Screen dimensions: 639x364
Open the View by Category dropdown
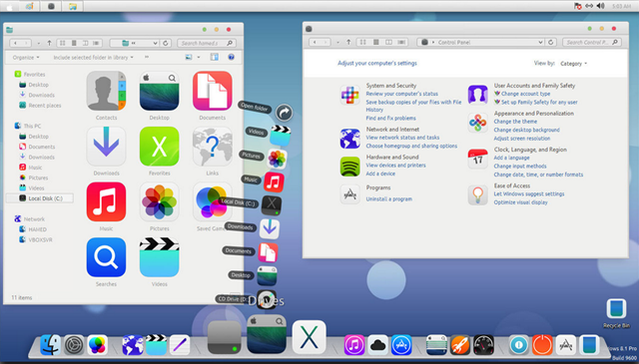click(573, 64)
